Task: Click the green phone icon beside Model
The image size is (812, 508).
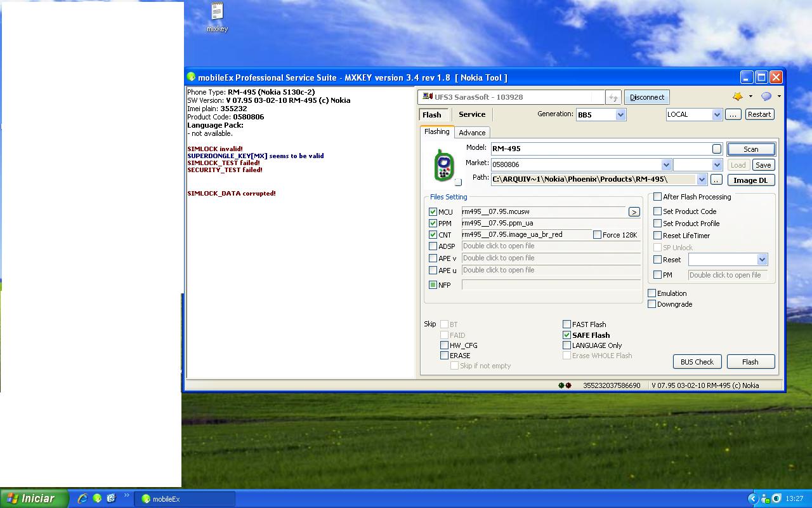Action: 444,165
